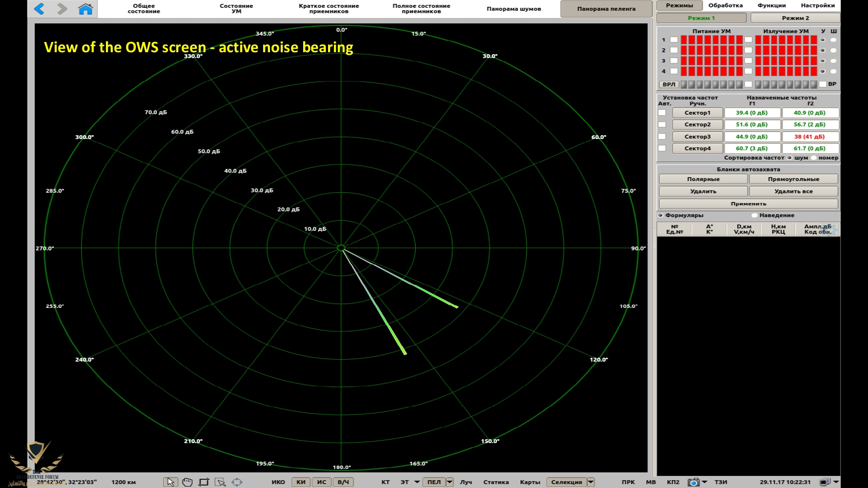
Task: Select Режим 1 tab
Action: 702,18
